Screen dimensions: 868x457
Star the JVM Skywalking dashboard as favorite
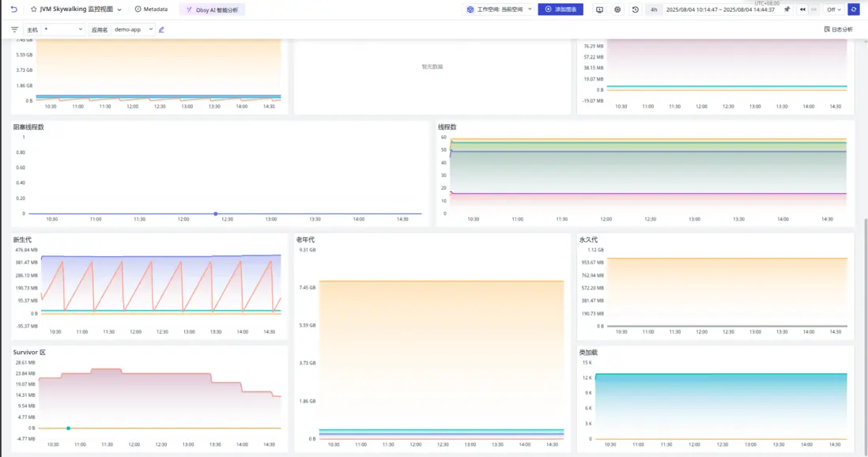pos(34,9)
